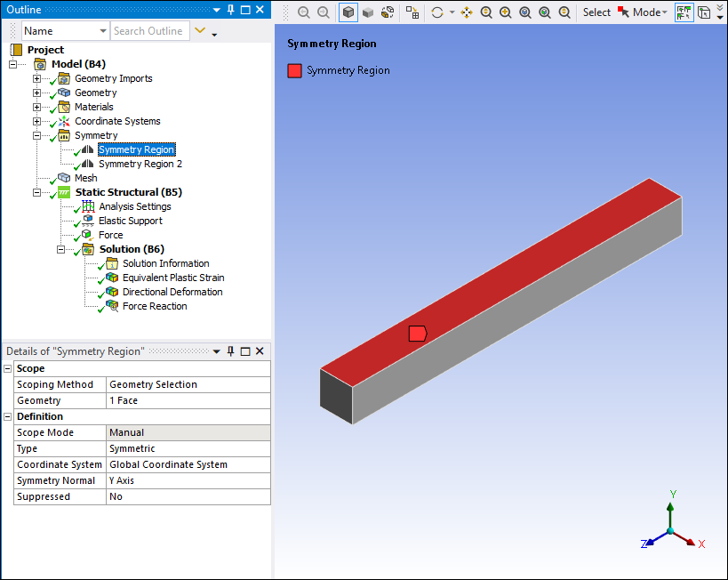The width and height of the screenshot is (728, 580).
Task: Open the Equivalent Plastic Strain result
Action: click(x=172, y=278)
